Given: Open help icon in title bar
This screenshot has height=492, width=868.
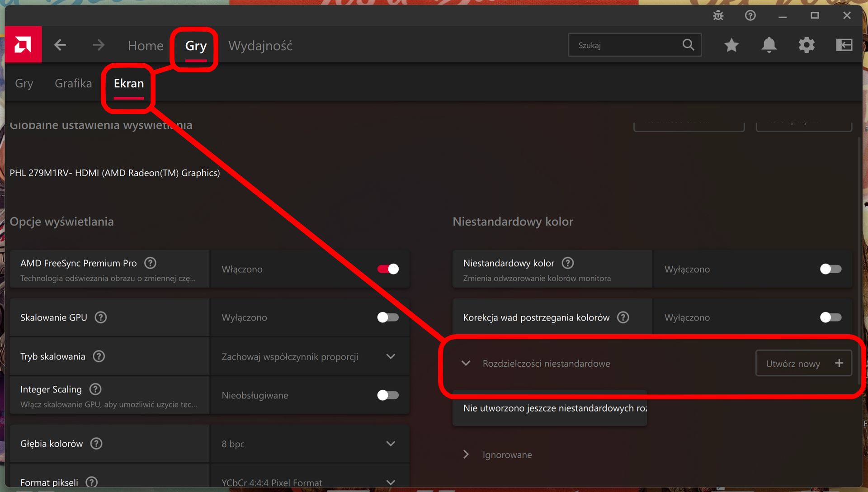Looking at the screenshot, I should [750, 16].
